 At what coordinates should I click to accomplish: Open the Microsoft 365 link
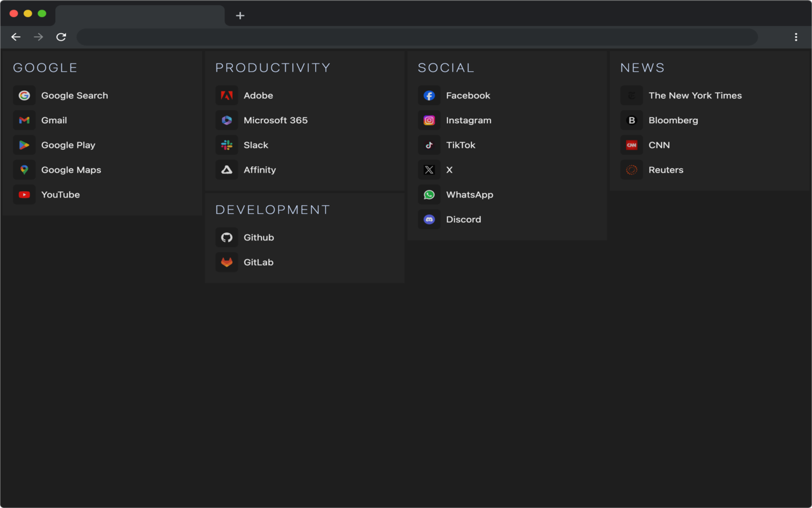tap(275, 121)
